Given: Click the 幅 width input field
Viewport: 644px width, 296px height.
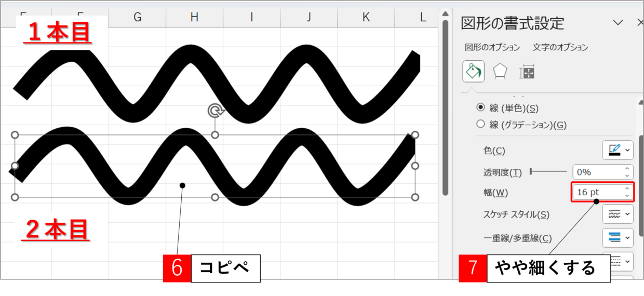Looking at the screenshot, I should tap(597, 192).
